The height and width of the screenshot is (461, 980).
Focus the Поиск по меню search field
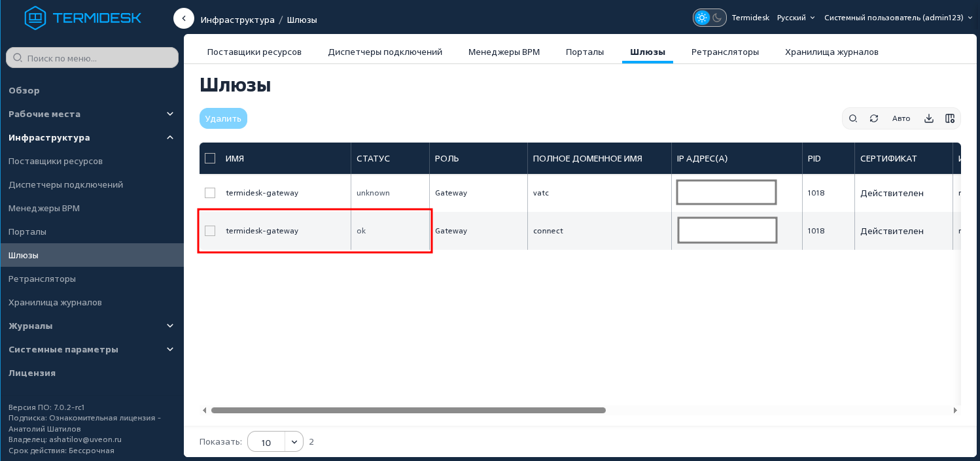pos(92,58)
